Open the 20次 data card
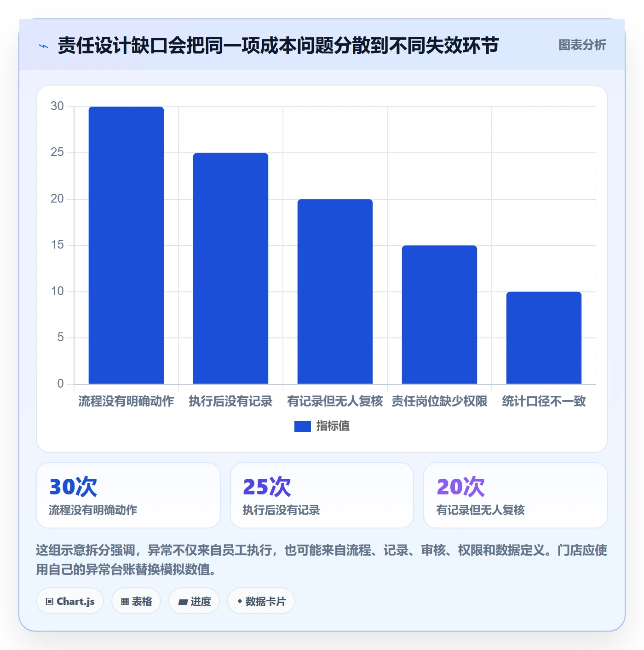Screen dimensions: 644x650 (516, 495)
